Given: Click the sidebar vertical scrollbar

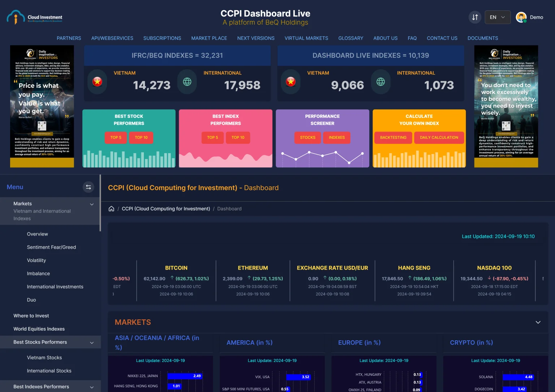Looking at the screenshot, I should tap(100, 203).
